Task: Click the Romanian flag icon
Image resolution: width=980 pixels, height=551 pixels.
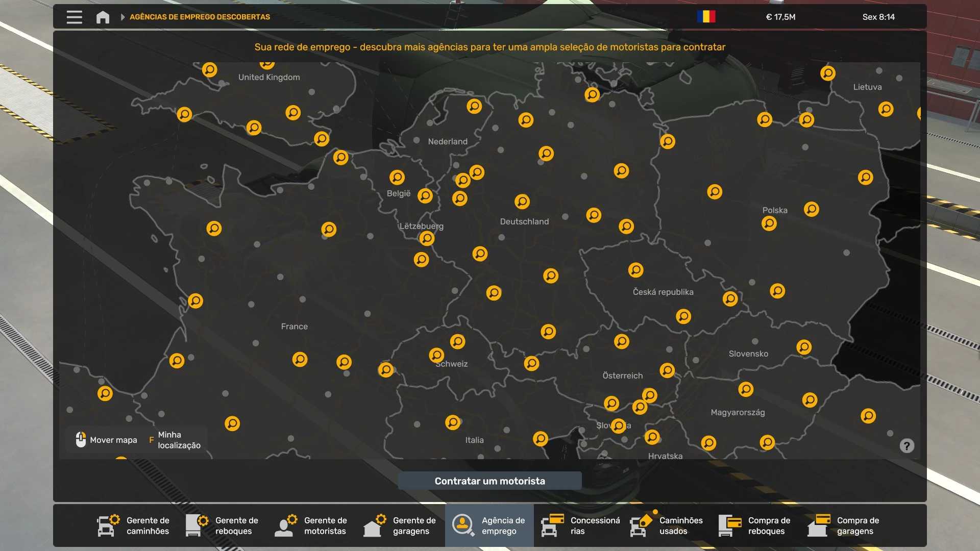Action: point(706,17)
